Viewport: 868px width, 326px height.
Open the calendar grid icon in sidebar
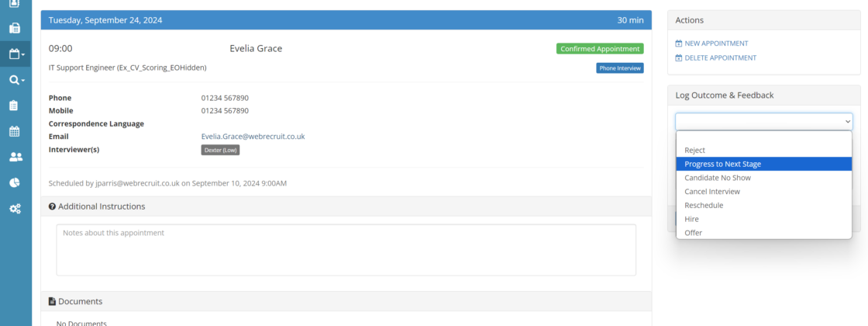[x=14, y=131]
